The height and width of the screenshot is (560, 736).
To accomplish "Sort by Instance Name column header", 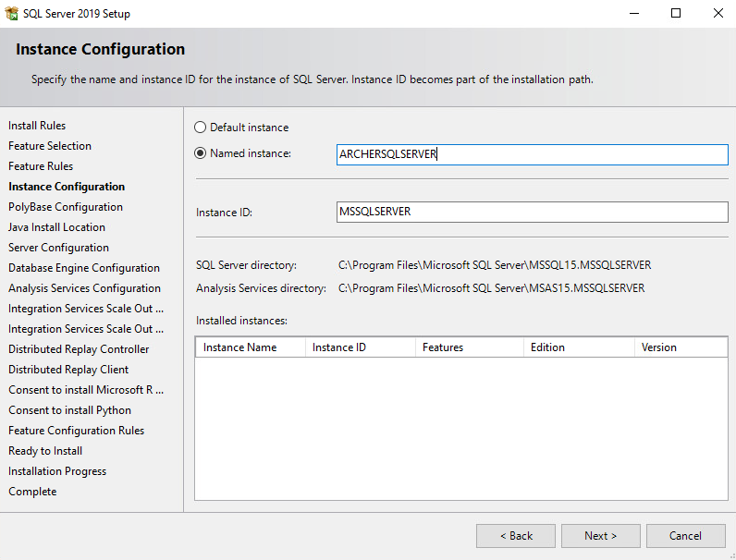I will 251,347.
